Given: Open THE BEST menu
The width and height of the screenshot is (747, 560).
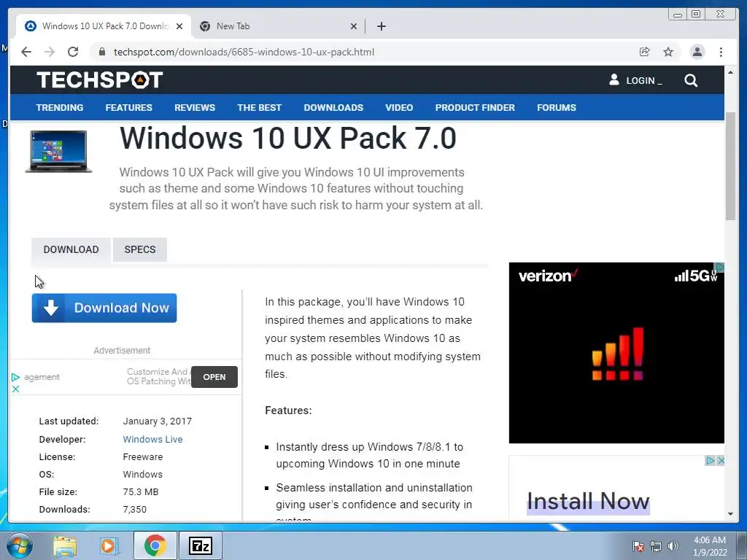Looking at the screenshot, I should point(259,108).
